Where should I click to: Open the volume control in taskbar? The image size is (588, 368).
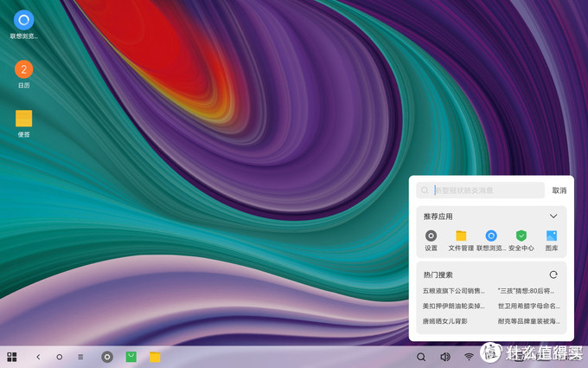[x=445, y=357]
